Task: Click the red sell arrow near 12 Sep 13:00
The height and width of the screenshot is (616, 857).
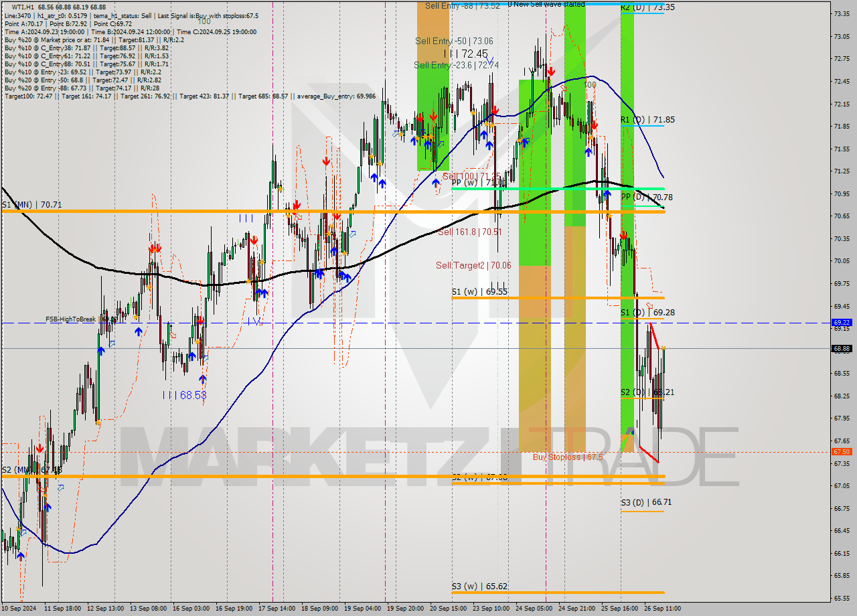Action: click(40, 447)
